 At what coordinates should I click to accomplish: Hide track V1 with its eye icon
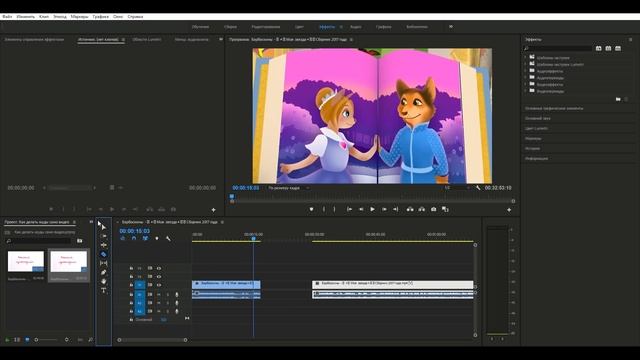(159, 285)
